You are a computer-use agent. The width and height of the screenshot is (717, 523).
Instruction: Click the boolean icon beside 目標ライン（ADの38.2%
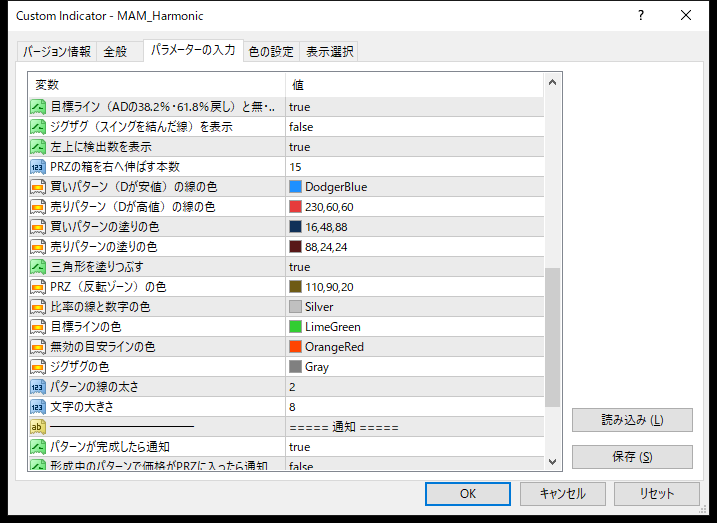coord(38,107)
